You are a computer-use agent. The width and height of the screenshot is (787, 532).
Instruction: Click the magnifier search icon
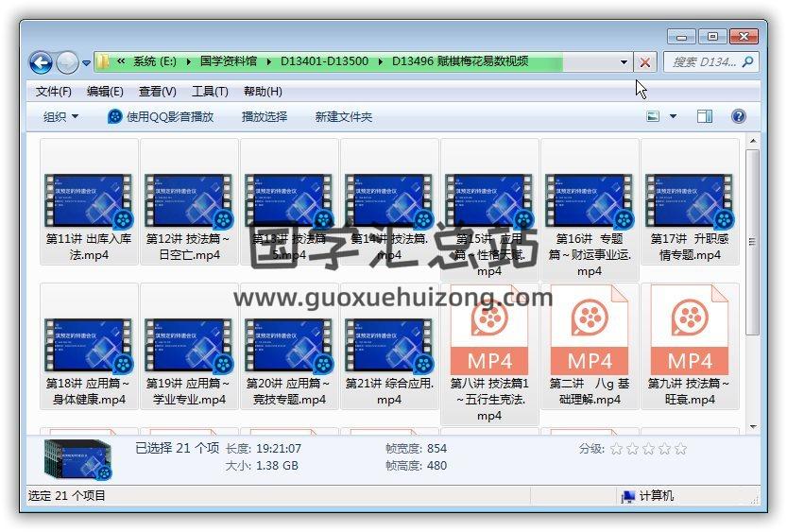[x=748, y=61]
